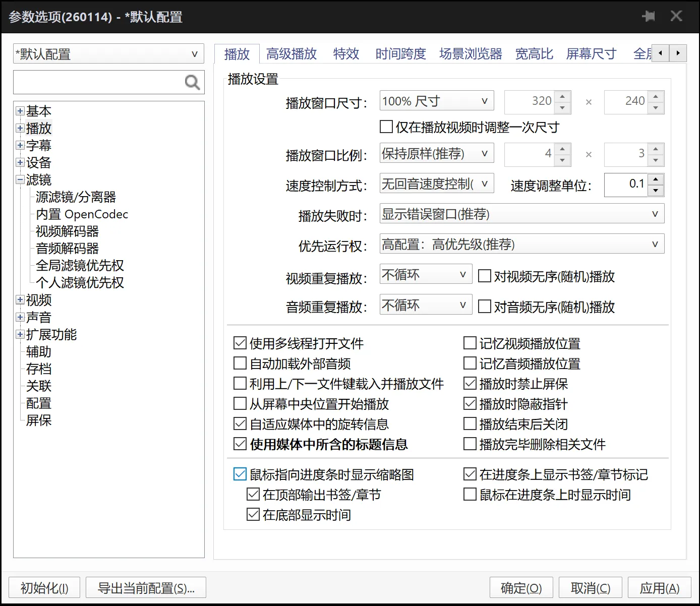
Task: Click the search magnifier icon
Action: point(192,82)
